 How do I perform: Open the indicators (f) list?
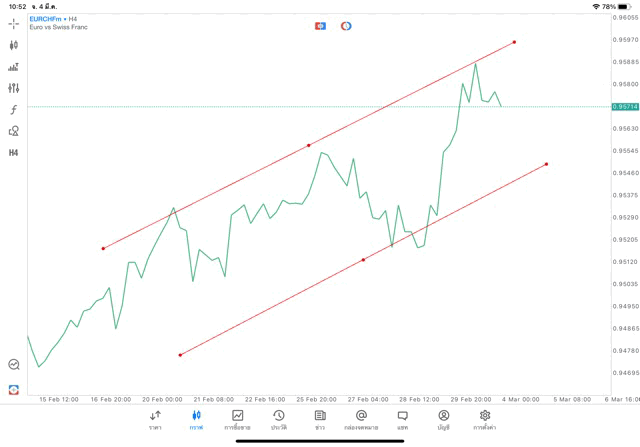(14, 110)
